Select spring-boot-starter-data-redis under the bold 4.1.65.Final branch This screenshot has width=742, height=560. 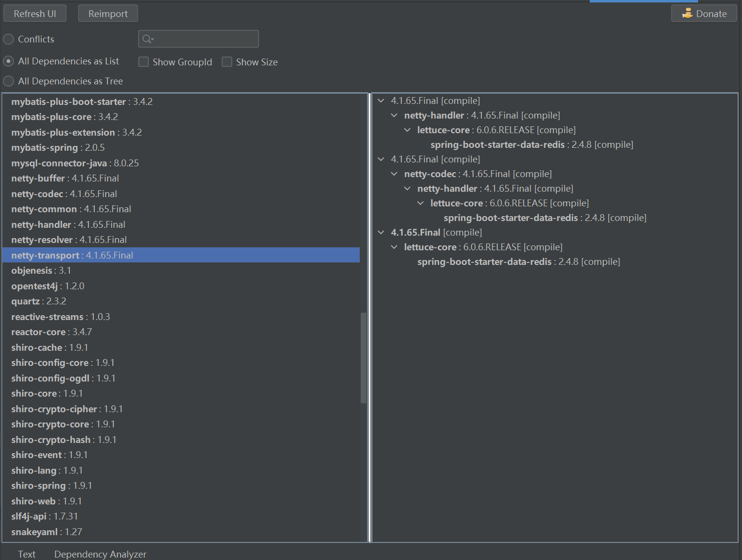pyautogui.click(x=518, y=262)
